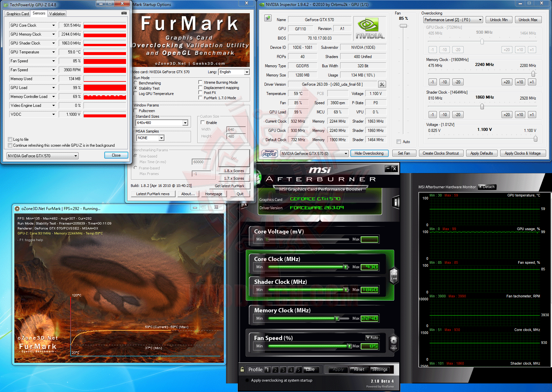The image size is (552, 392).
Task: Select the Benchmarking run mode
Action: 136,83
